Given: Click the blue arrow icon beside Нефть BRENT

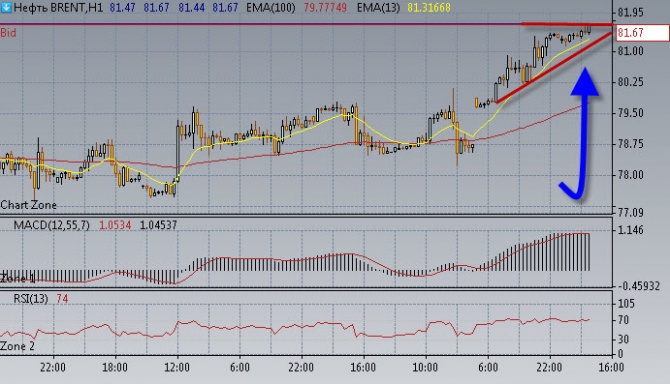Looking at the screenshot, I should click(6, 7).
